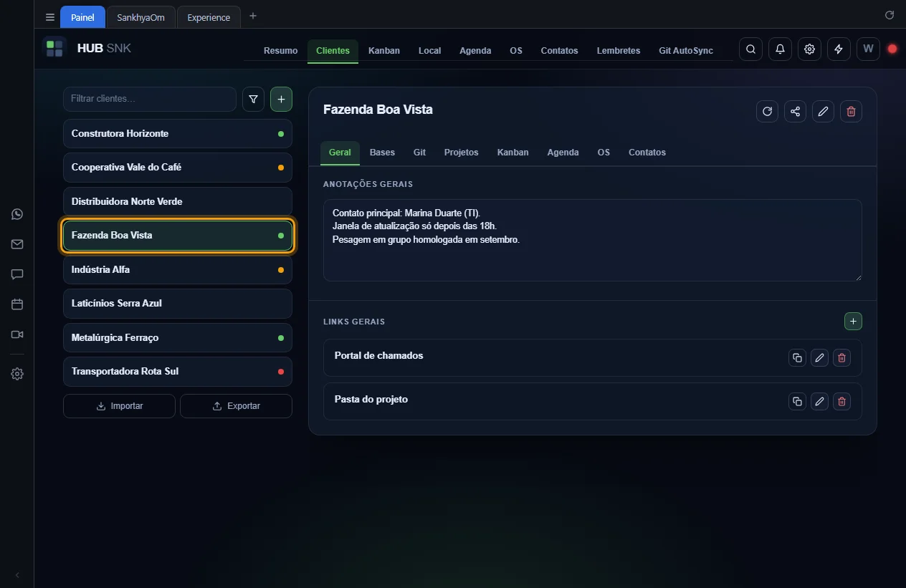Select Cooperativa Vale do Café client
Screen dimensions: 906x588
(x=178, y=168)
